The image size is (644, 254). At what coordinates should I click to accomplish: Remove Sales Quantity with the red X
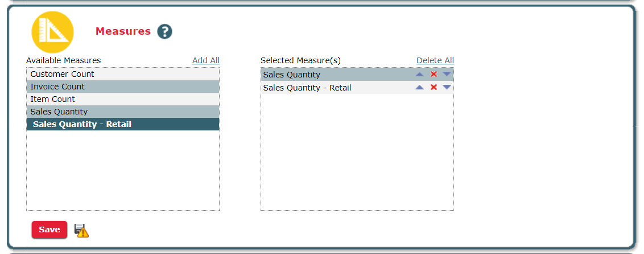[434, 75]
